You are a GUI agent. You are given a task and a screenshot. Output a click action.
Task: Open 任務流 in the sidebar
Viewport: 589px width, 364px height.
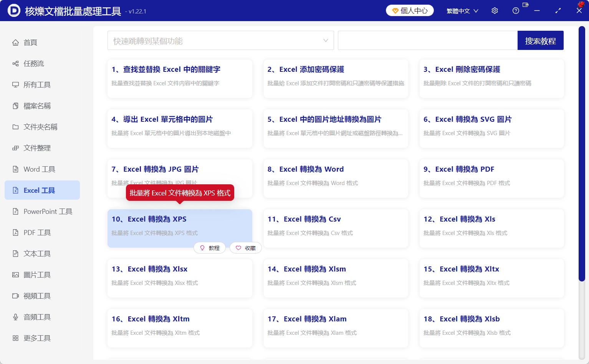click(42, 64)
